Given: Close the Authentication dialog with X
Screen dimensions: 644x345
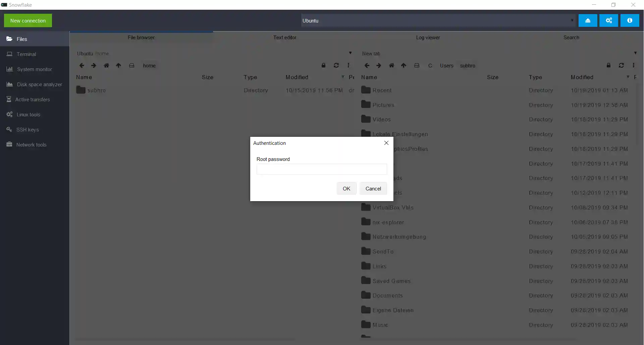Looking at the screenshot, I should click(x=386, y=143).
